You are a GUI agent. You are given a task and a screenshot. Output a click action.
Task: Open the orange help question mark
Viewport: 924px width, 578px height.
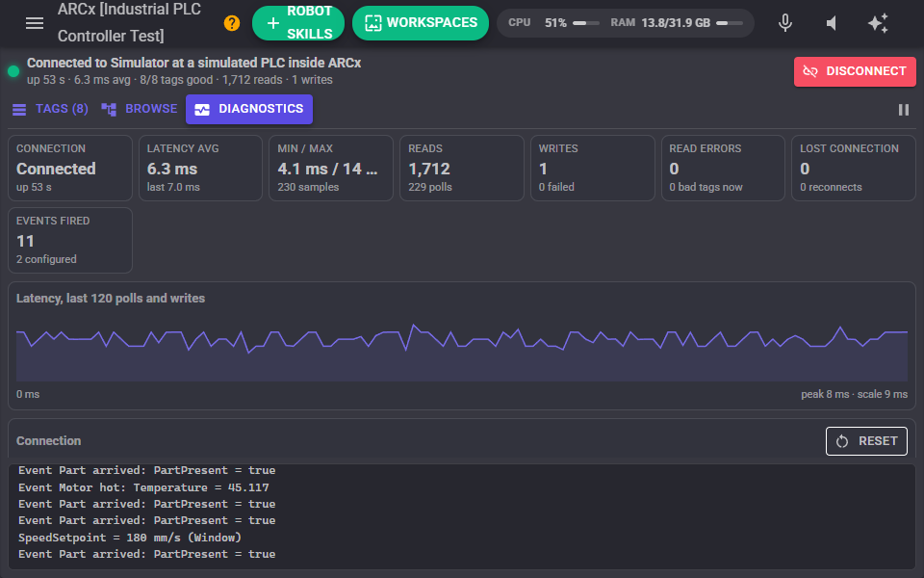[232, 23]
